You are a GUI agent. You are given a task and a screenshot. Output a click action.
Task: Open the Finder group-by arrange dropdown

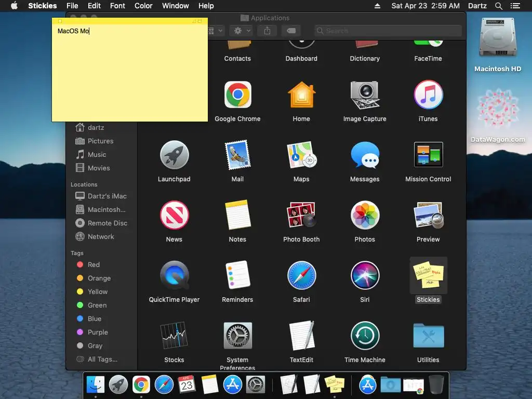click(x=215, y=31)
